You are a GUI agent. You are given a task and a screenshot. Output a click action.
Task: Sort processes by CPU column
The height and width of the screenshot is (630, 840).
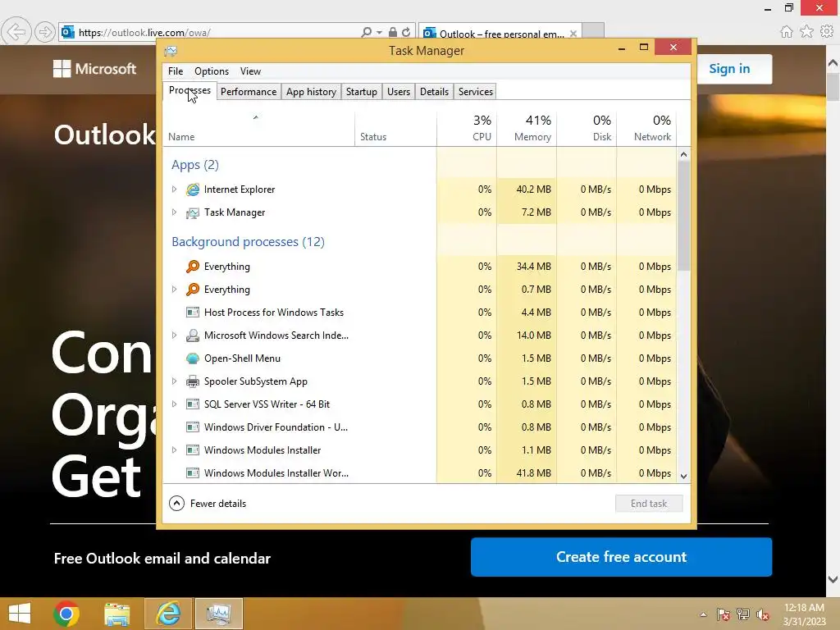click(x=467, y=129)
